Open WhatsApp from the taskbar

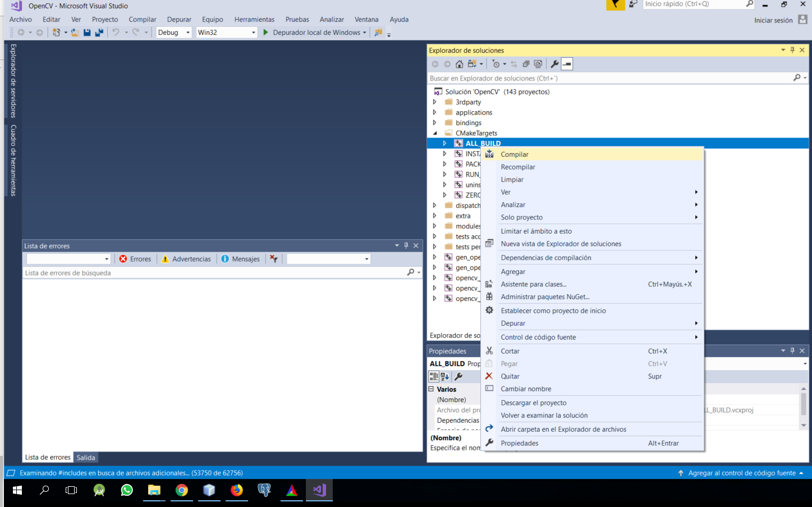pyautogui.click(x=127, y=490)
